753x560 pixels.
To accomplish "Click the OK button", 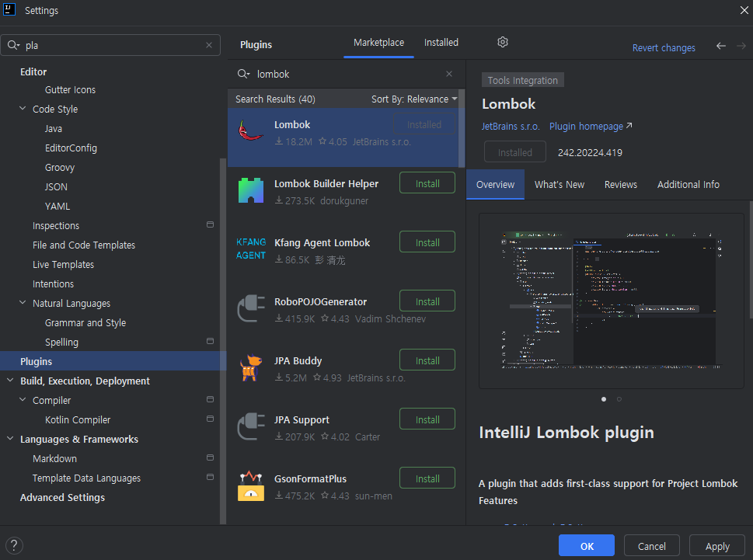I will point(587,545).
